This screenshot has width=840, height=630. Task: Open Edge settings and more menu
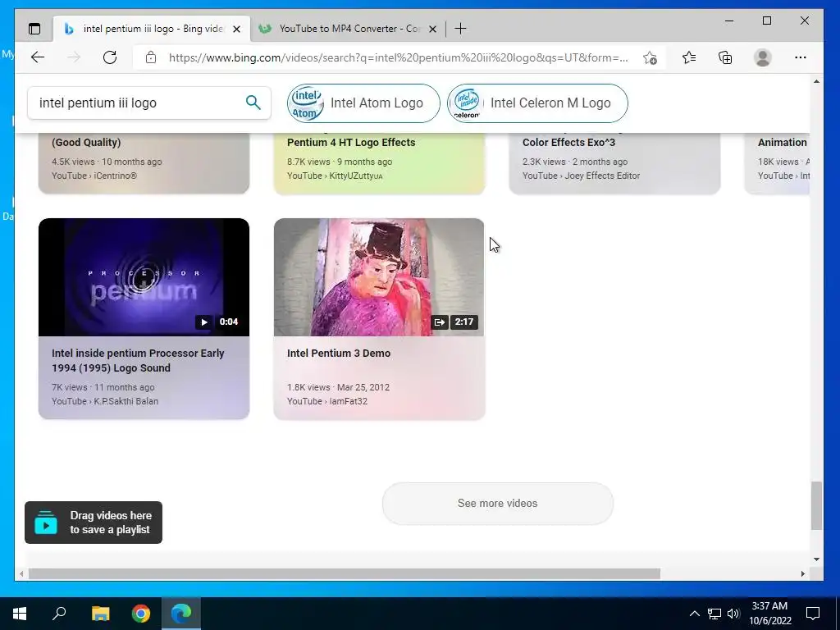click(801, 57)
